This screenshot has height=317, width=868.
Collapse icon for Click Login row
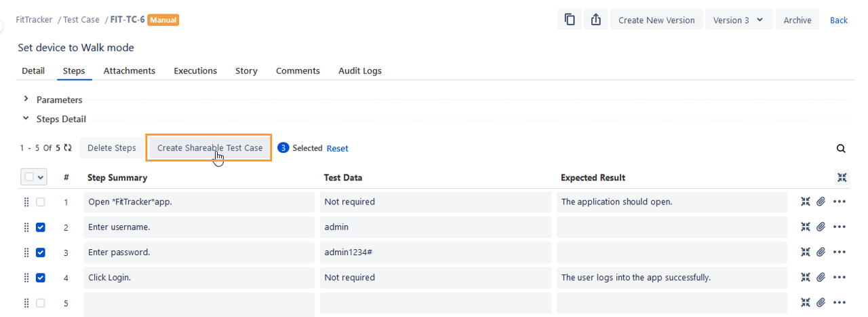tap(806, 277)
